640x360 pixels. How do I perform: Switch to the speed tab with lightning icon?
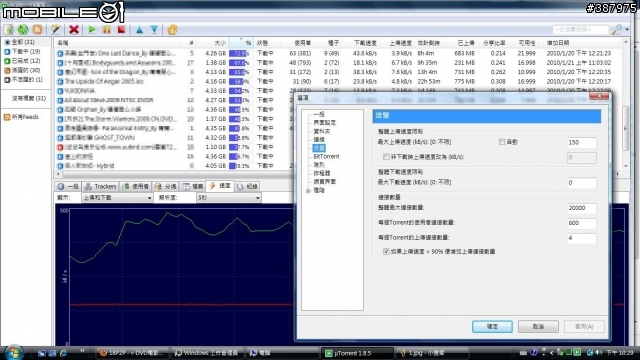[220, 186]
